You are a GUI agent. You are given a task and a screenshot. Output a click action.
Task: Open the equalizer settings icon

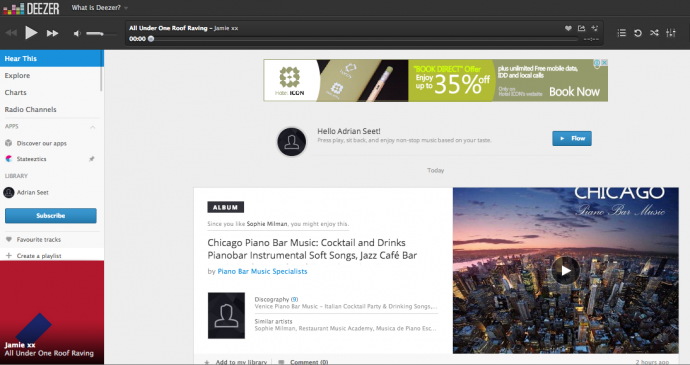click(x=671, y=33)
